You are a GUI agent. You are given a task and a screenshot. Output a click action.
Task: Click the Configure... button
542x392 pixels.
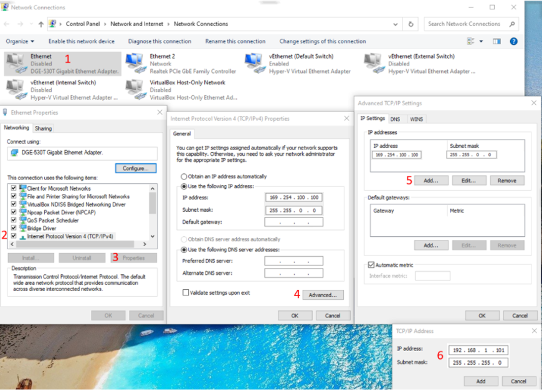click(136, 168)
